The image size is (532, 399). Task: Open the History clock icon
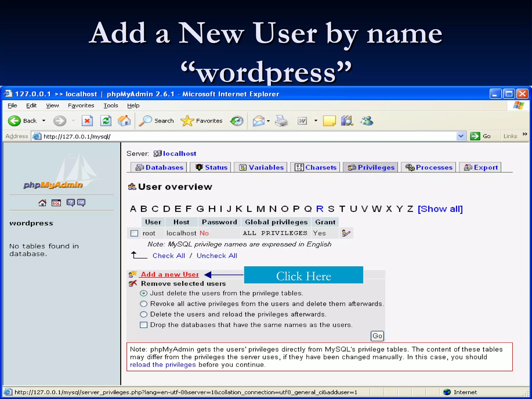[x=237, y=121]
